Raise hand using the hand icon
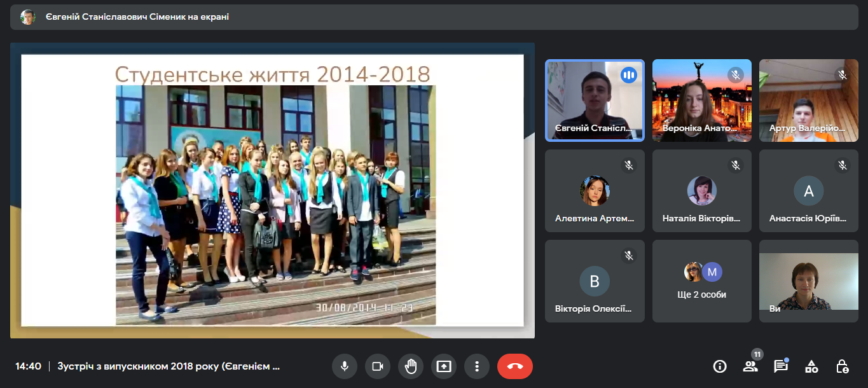This screenshot has width=868, height=388. pyautogui.click(x=411, y=366)
